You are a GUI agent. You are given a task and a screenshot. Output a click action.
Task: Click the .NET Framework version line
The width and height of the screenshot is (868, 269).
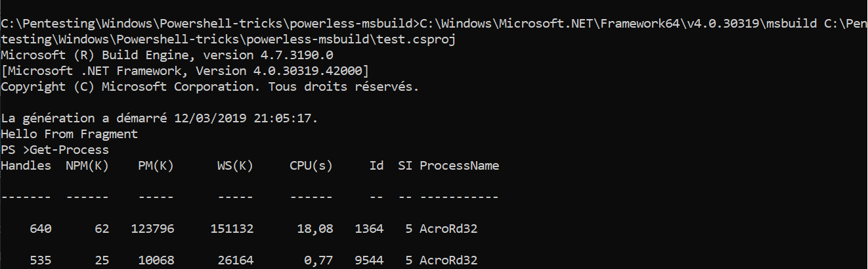point(185,71)
